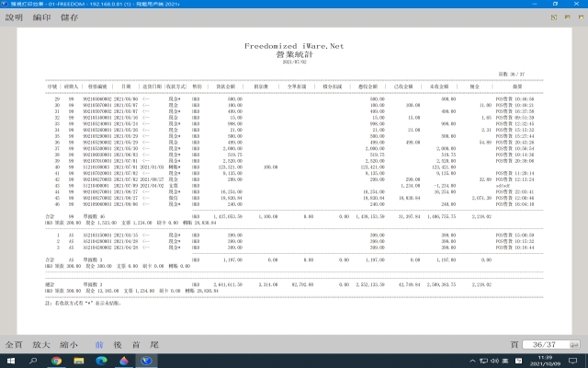Zoom out with the 縮小 button
The width and height of the screenshot is (588, 368).
click(x=69, y=342)
